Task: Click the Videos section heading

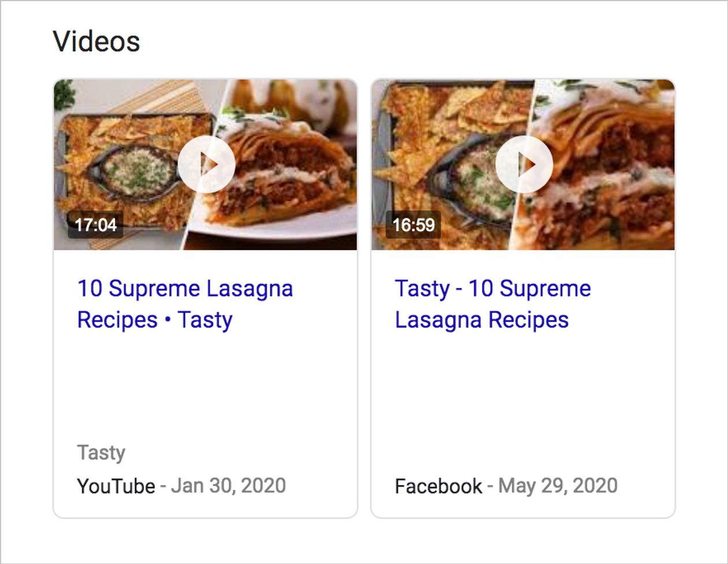Action: pos(96,42)
